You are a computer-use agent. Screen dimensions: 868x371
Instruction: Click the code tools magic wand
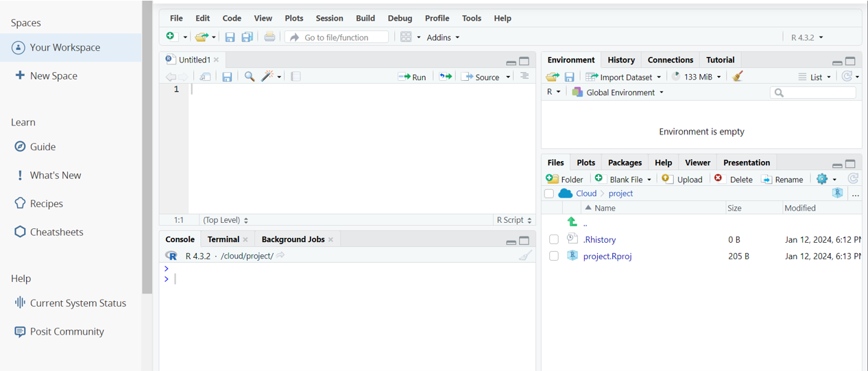tap(268, 77)
